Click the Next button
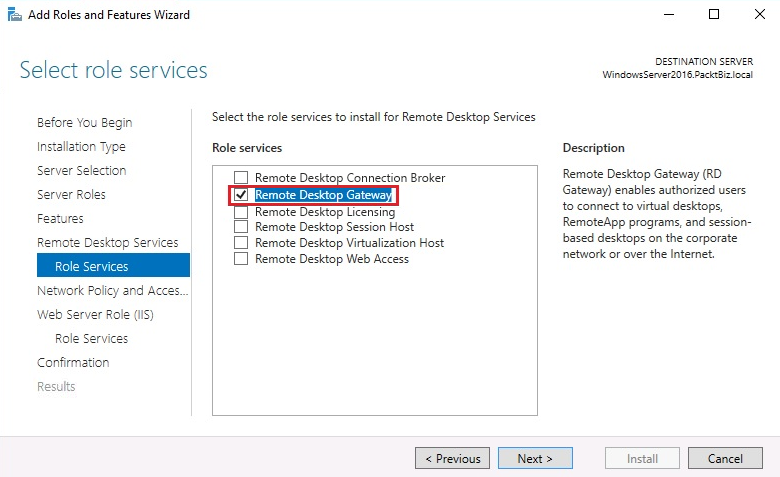The width and height of the screenshot is (780, 477). coord(535,459)
